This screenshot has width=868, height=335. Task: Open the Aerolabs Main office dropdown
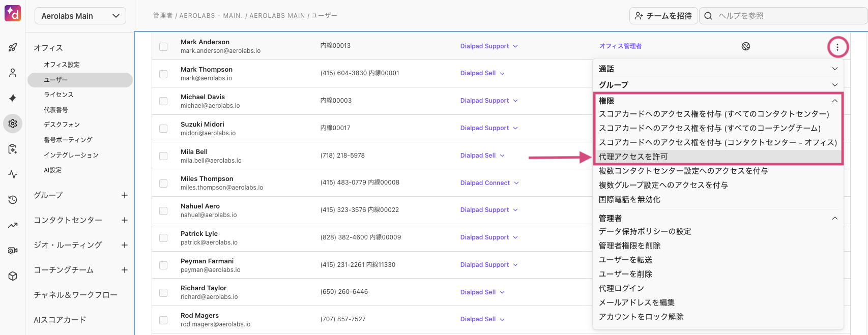[x=80, y=16]
